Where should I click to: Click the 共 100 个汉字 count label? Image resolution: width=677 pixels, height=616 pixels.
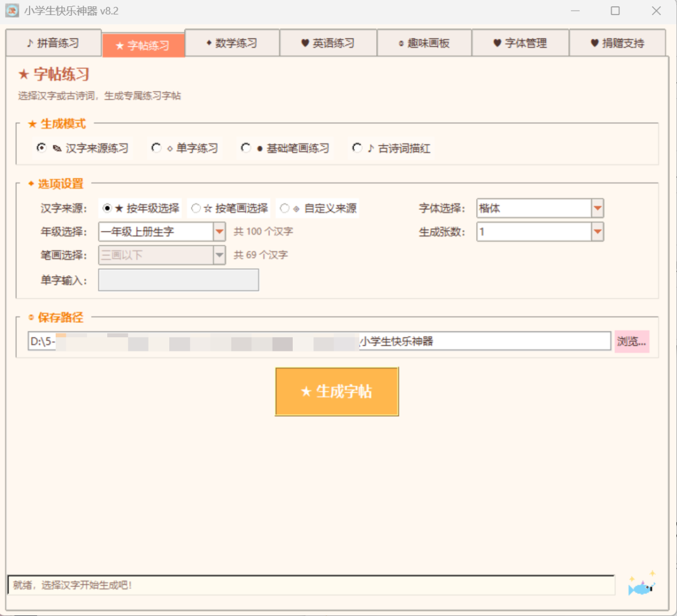point(263,232)
